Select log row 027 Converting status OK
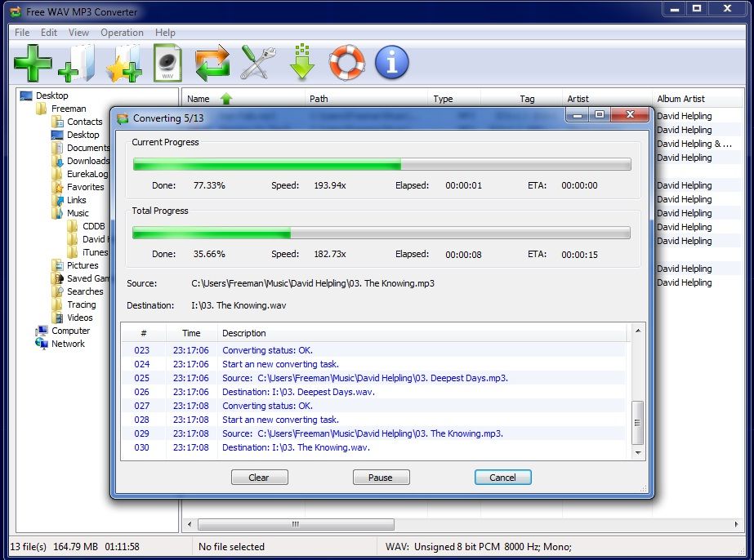 (373, 407)
